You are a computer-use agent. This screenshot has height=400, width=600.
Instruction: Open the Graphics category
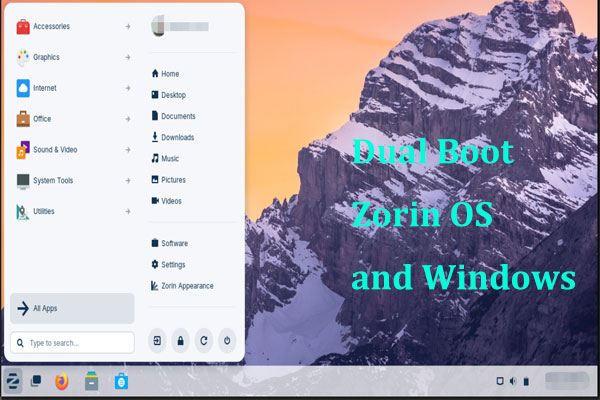pyautogui.click(x=73, y=57)
